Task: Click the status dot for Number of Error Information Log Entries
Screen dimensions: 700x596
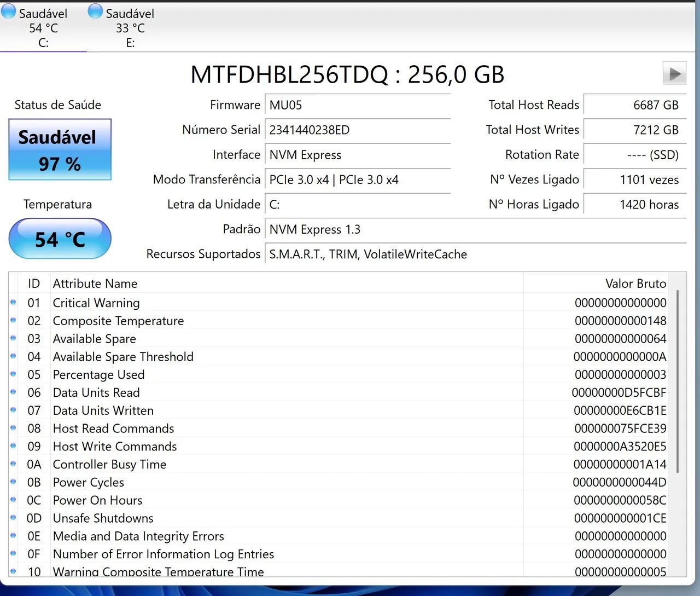Action: pos(13,553)
